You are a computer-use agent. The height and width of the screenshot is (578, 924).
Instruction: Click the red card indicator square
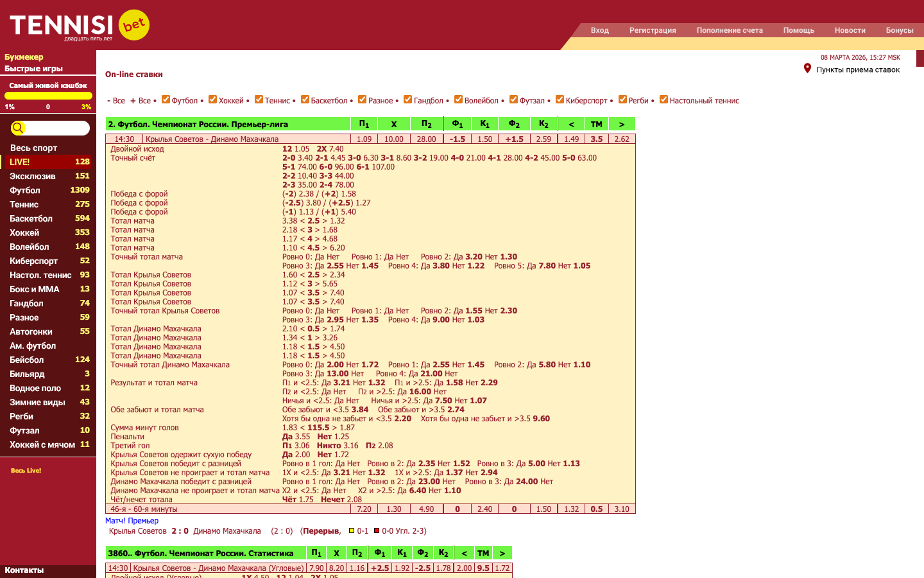[x=377, y=531]
